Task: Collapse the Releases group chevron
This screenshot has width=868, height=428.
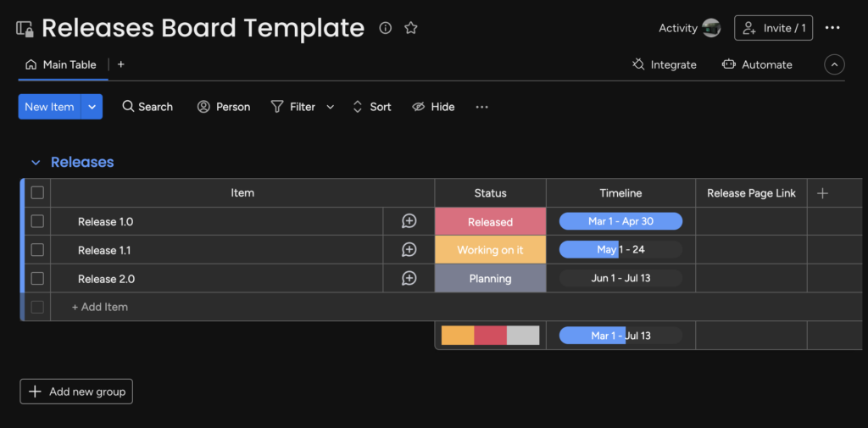Action: tap(36, 163)
